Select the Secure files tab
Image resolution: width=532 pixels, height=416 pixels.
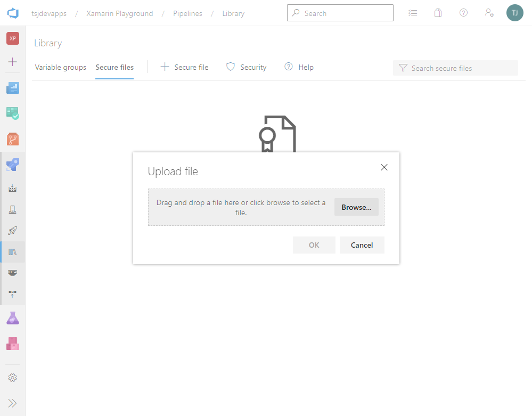[x=114, y=68]
